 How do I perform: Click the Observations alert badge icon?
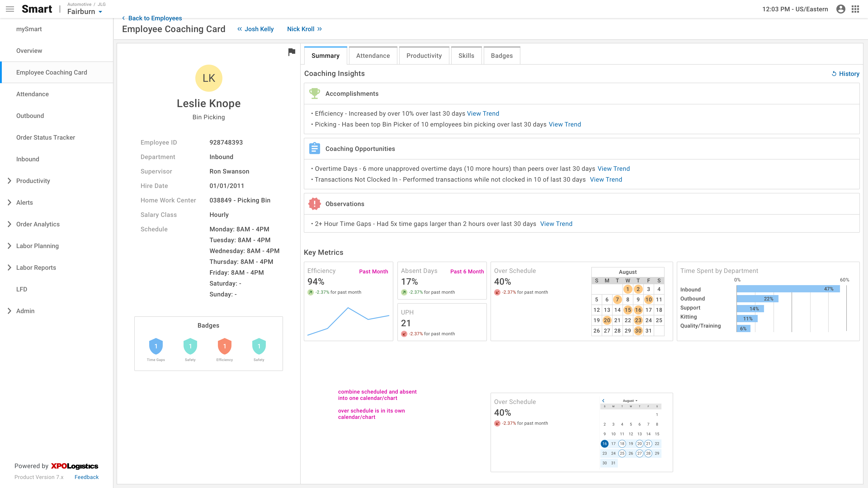pyautogui.click(x=314, y=204)
